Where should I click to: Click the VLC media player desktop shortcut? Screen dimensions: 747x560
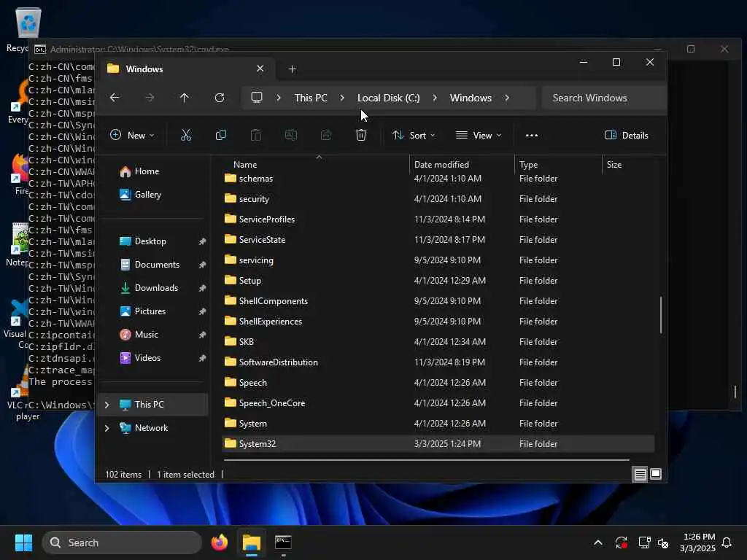(18, 393)
